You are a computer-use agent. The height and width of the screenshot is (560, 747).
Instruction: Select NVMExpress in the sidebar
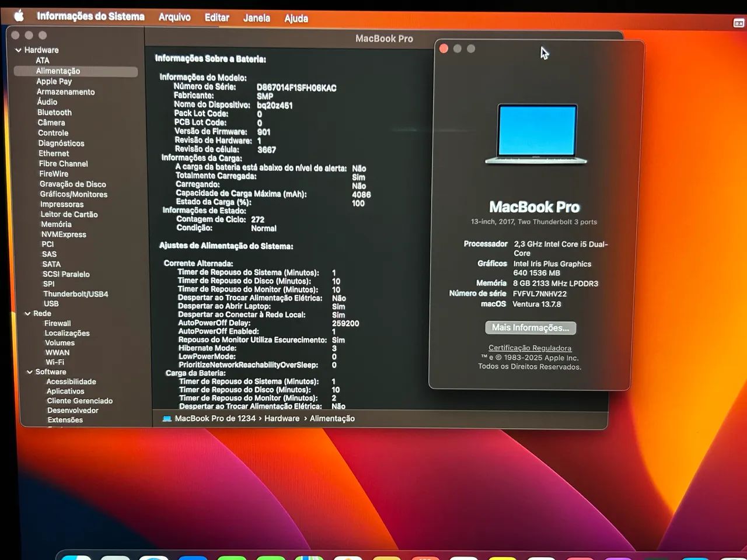pyautogui.click(x=64, y=235)
